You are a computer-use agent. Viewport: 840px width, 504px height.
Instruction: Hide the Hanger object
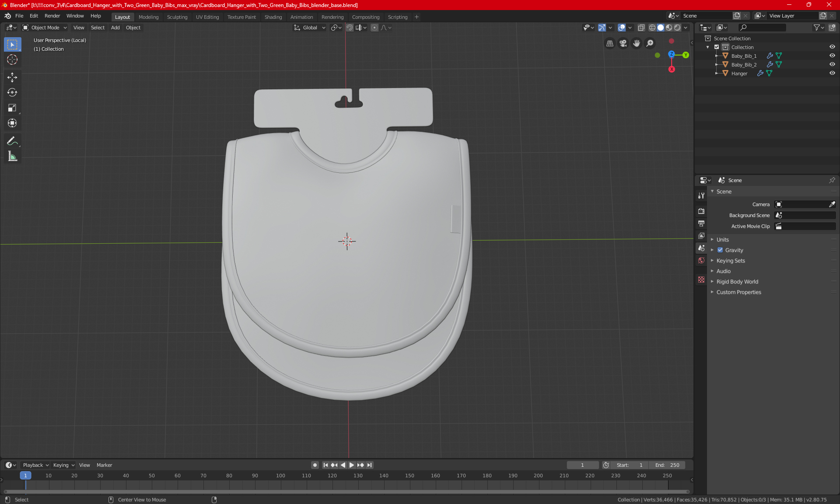pos(832,73)
